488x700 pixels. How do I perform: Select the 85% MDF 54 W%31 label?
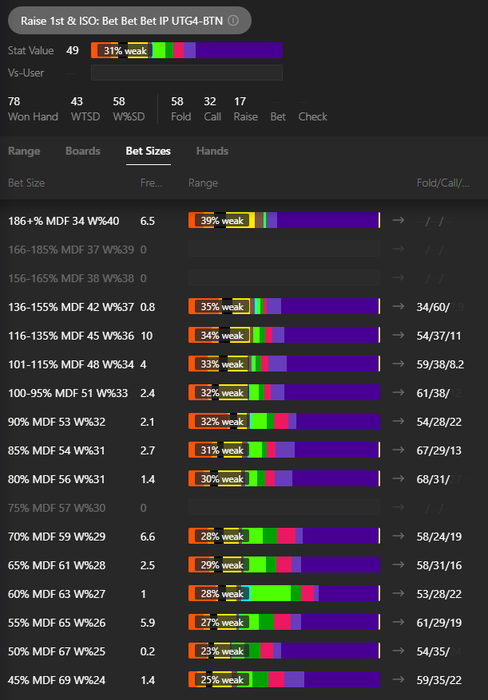click(56, 450)
